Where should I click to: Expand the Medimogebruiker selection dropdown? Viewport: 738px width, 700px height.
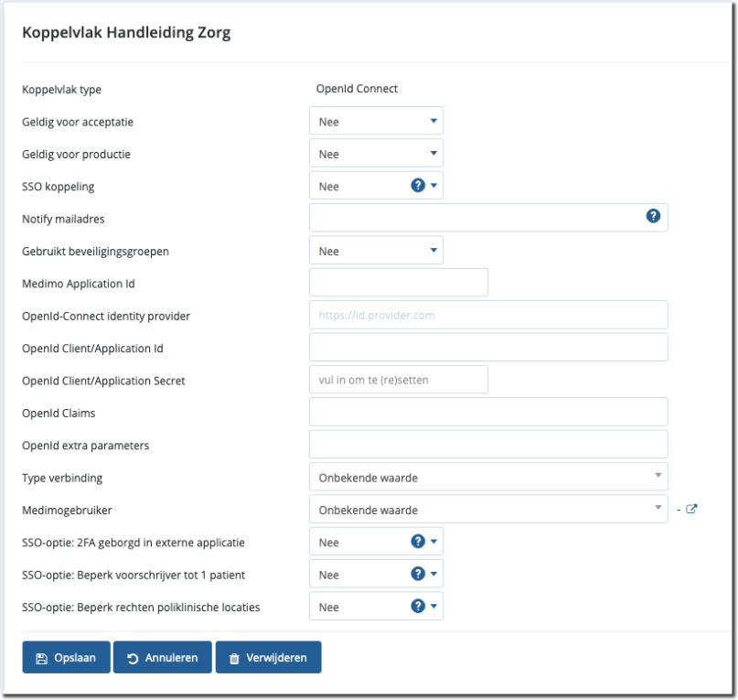pos(488,509)
